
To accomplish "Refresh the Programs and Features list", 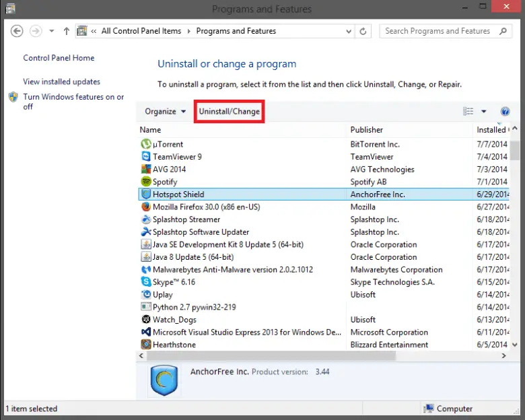I will (363, 31).
